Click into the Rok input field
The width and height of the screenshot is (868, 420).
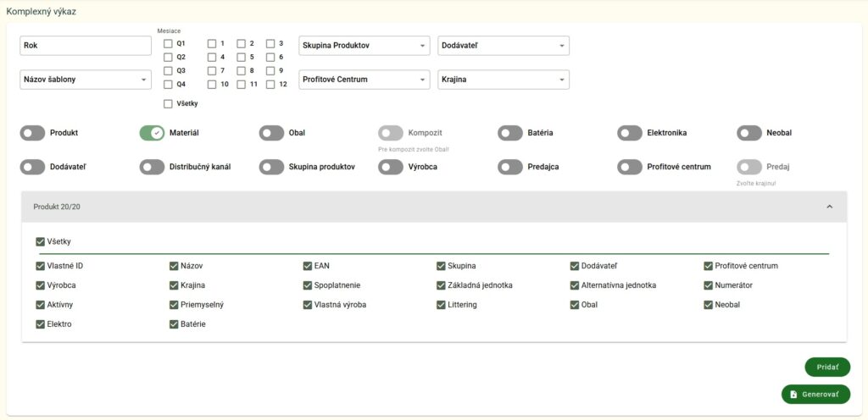(85, 46)
